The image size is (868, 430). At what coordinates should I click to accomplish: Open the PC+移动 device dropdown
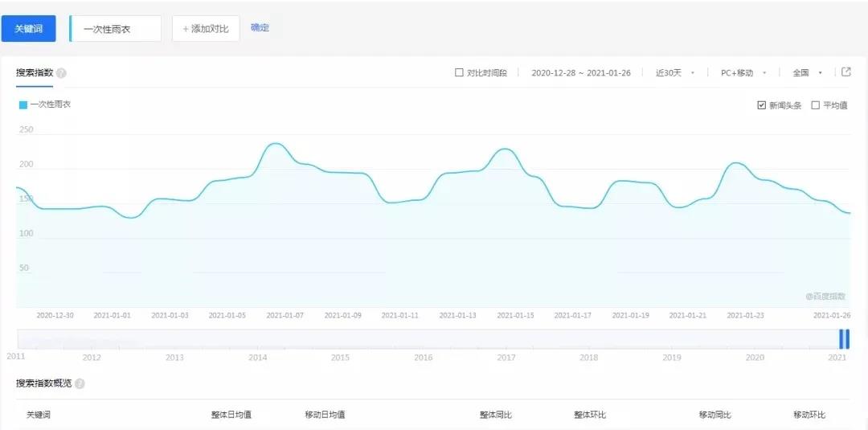(x=743, y=72)
